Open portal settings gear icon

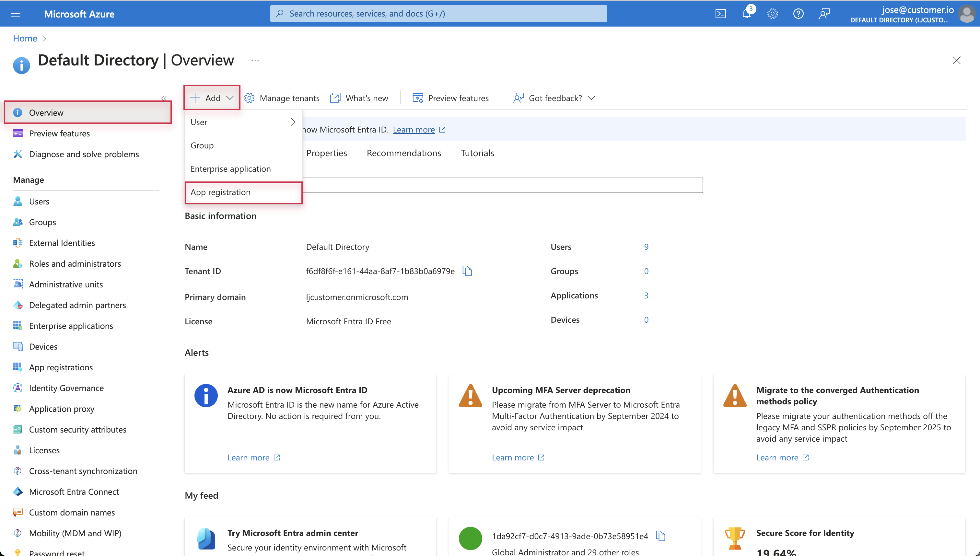coord(772,14)
